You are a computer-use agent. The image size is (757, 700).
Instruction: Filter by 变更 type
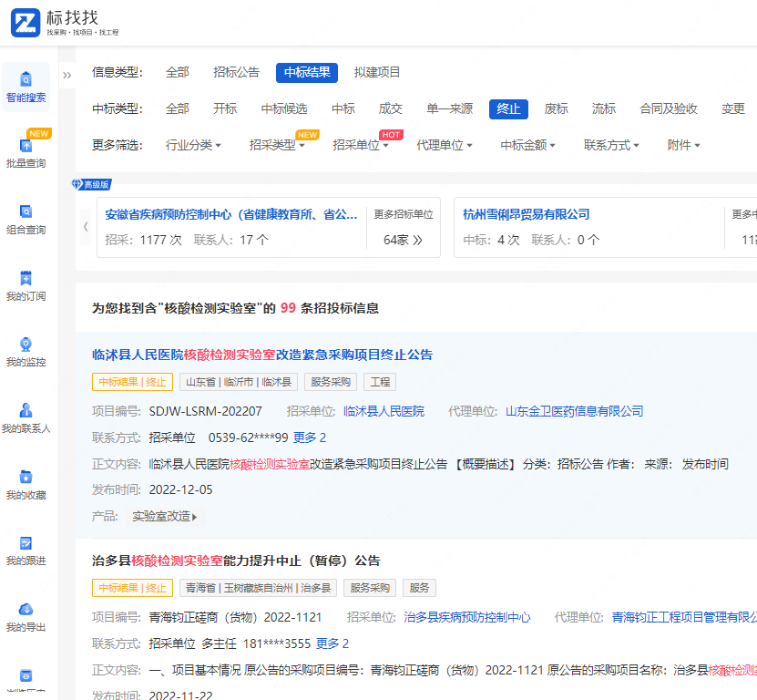pos(733,108)
